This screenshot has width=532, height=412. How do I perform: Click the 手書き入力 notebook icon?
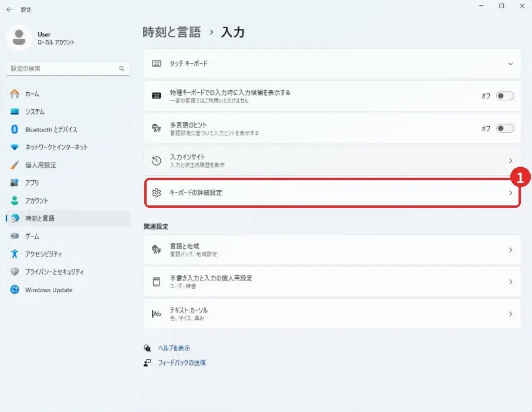[x=157, y=282]
